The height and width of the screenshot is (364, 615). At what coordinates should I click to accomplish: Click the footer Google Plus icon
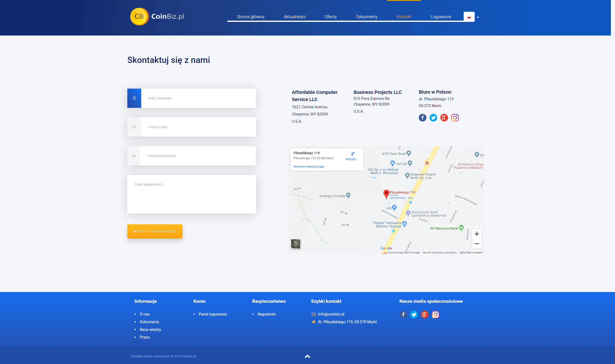424,315
